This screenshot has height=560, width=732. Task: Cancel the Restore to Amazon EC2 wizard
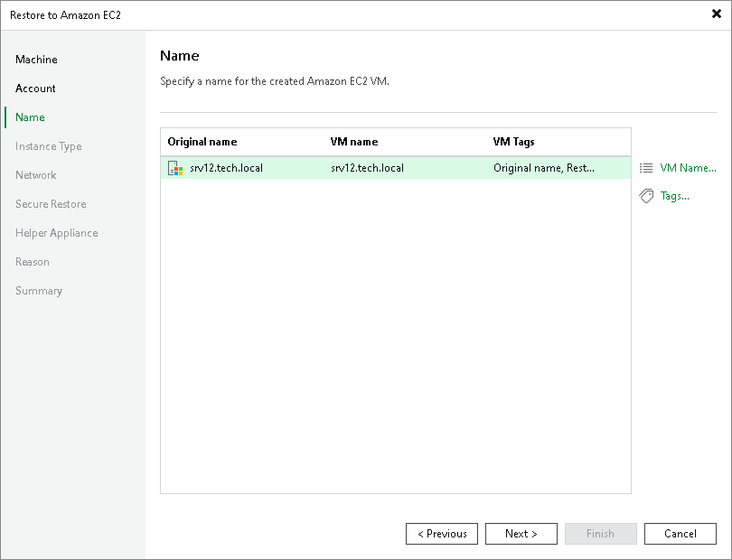(x=680, y=533)
